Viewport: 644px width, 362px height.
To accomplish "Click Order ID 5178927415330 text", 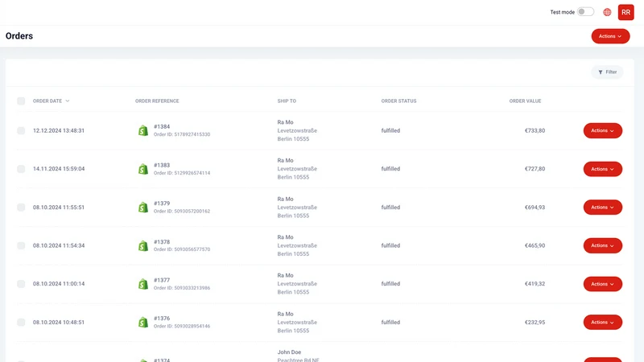I will pos(182,134).
